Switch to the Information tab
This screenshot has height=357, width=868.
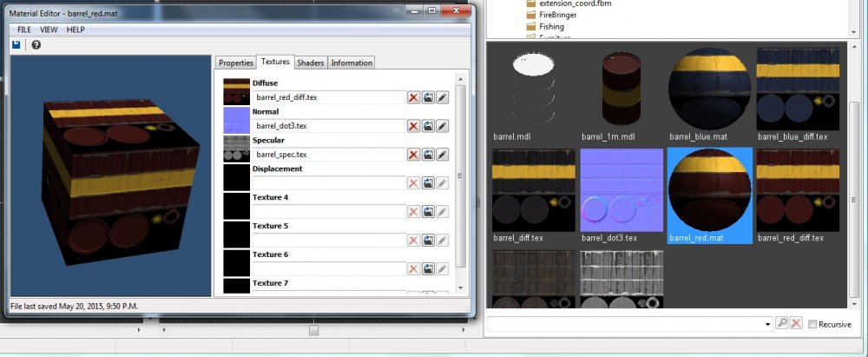point(352,63)
